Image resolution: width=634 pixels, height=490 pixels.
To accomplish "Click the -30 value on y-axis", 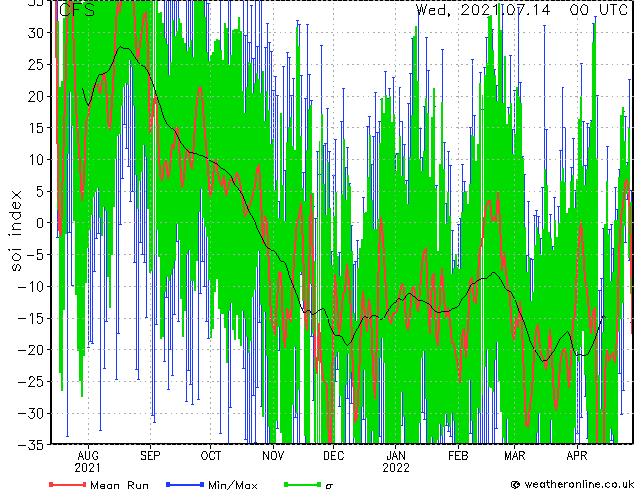I will 31,414.
